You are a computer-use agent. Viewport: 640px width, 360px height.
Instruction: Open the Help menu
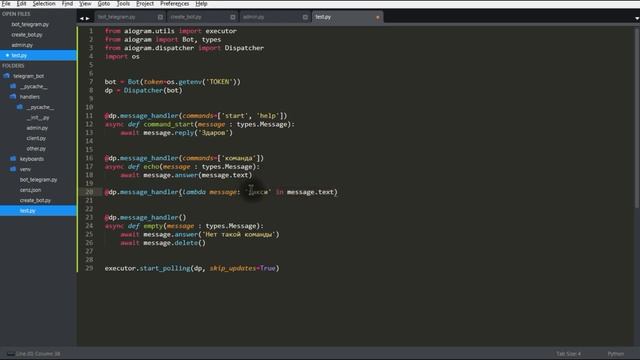tap(201, 4)
